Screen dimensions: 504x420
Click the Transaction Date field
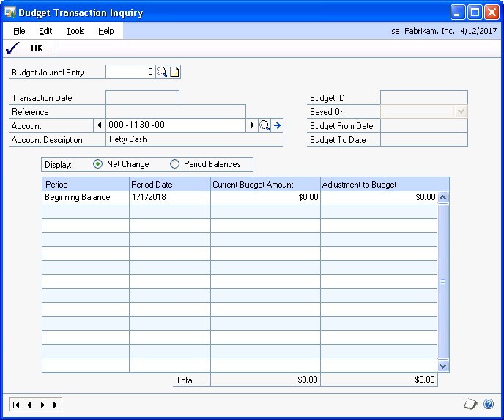coord(142,97)
